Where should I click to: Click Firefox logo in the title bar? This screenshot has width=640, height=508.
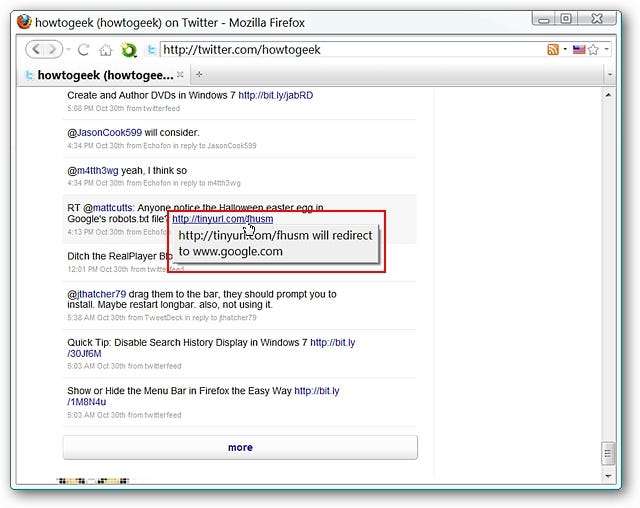[x=24, y=22]
